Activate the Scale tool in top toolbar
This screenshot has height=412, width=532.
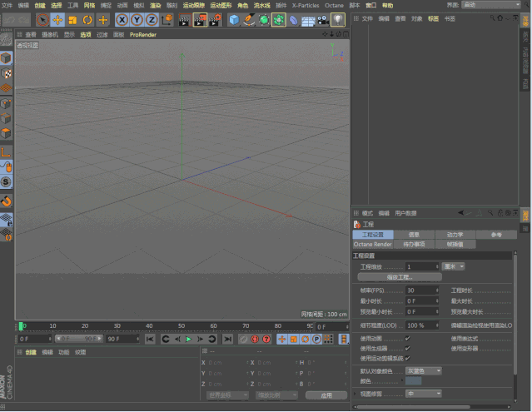coord(72,20)
